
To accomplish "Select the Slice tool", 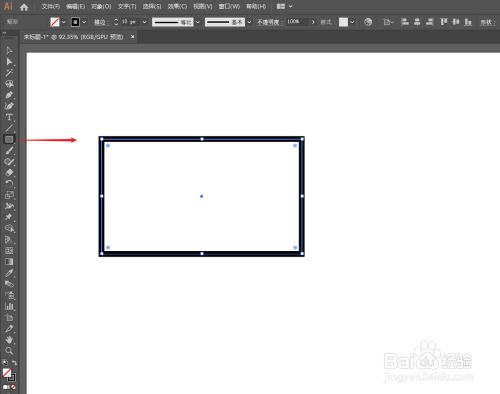I will coord(9,329).
